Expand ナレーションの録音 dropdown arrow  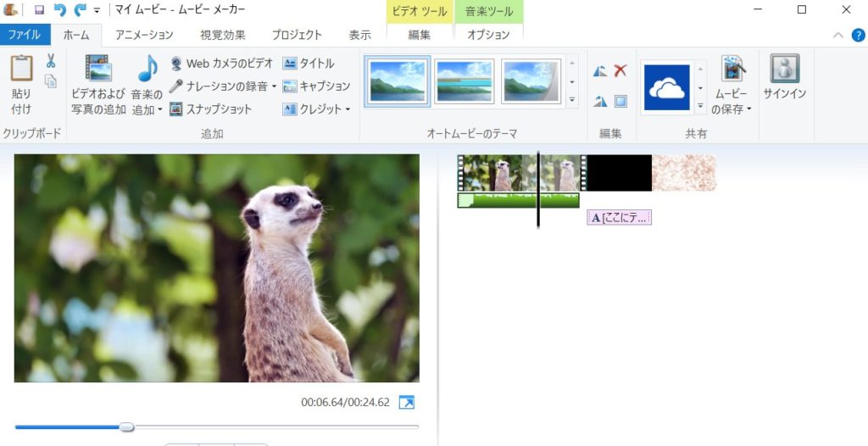coord(274,86)
